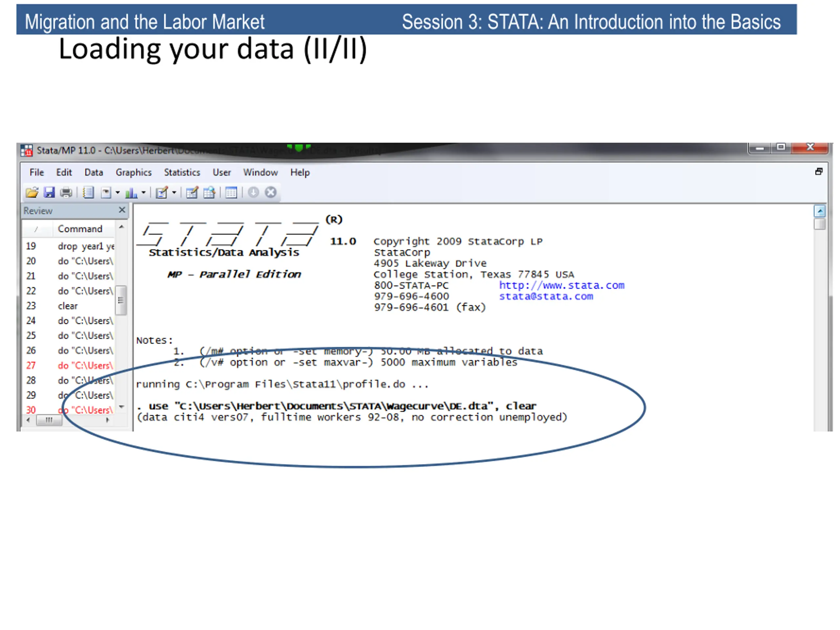Click Review panel horizontal scroll-left arrow

tap(28, 420)
